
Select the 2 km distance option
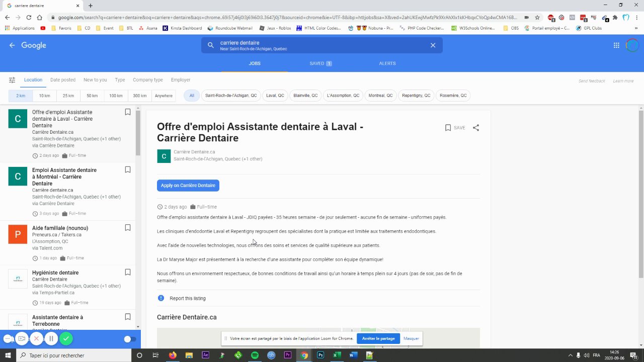pos(21,96)
